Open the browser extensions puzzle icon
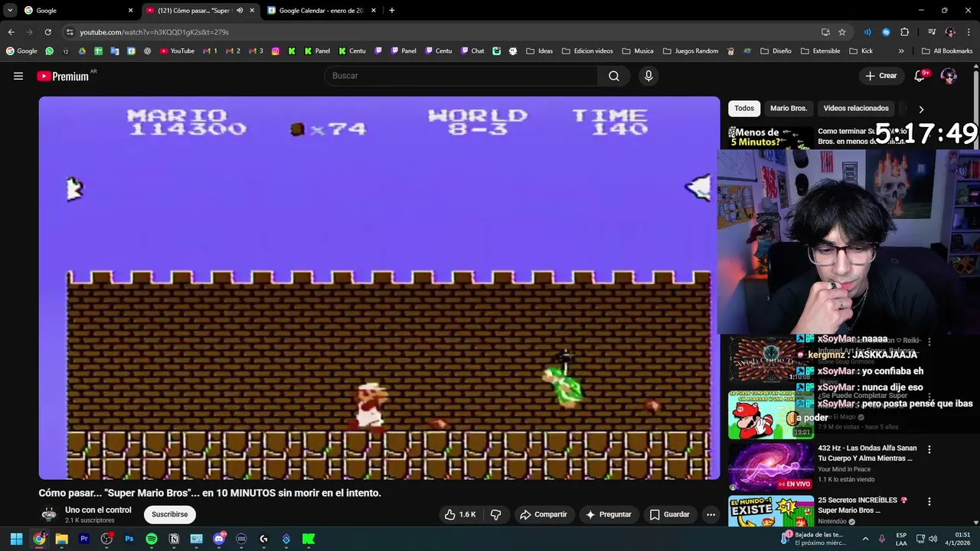 (x=904, y=32)
